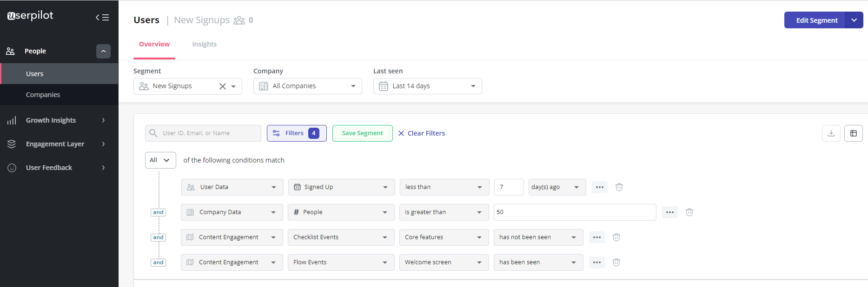Open the User Data category dropdown
868x287 pixels.
click(x=232, y=187)
